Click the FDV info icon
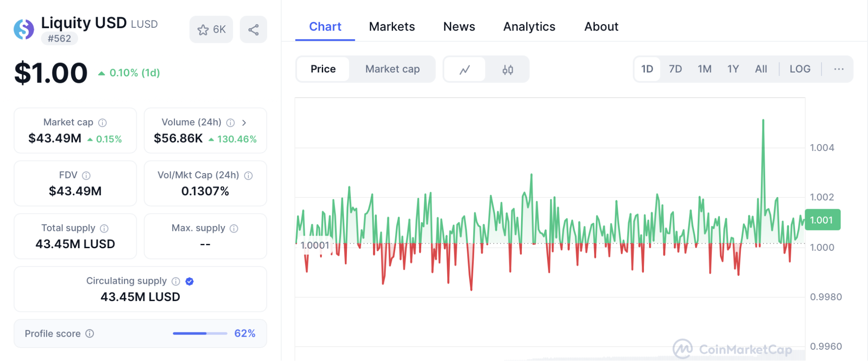The width and height of the screenshot is (868, 361). pyautogui.click(x=86, y=176)
